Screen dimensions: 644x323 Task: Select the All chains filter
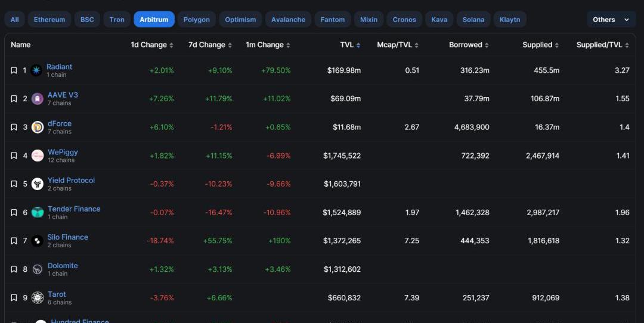click(14, 19)
